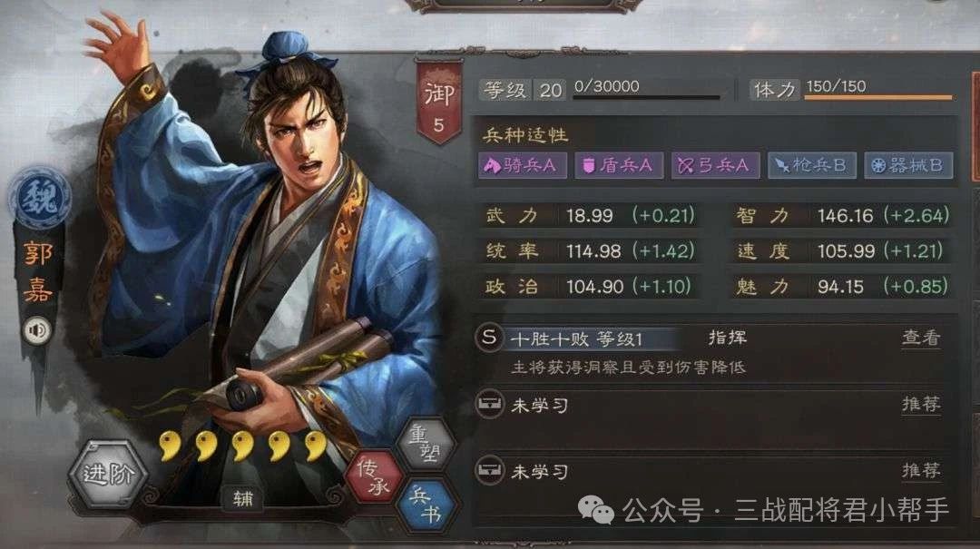Open the 重塑 hexagon icon
Image resolution: width=980 pixels, height=549 pixels.
coord(426,443)
